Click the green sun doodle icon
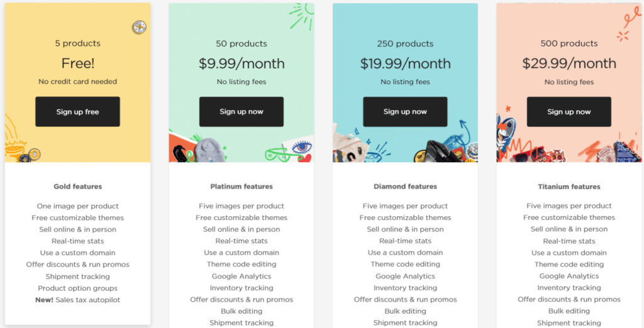The height and width of the screenshot is (328, 644). coord(302,15)
